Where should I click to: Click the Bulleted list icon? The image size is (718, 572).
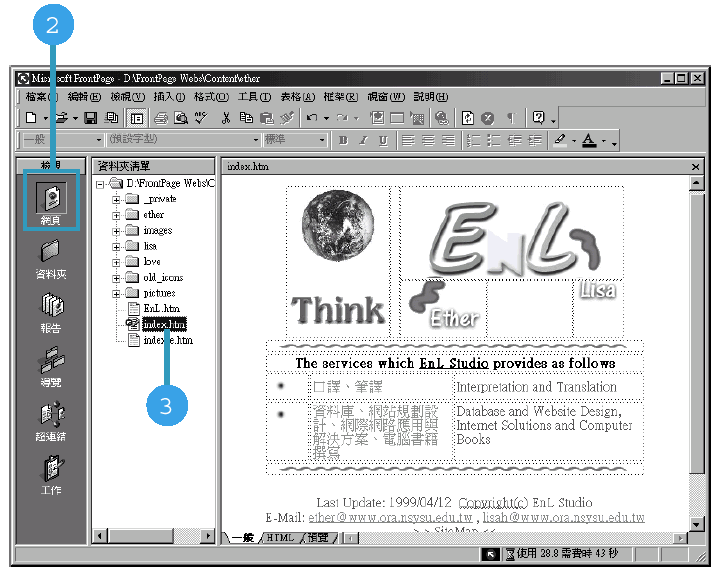pos(494,140)
